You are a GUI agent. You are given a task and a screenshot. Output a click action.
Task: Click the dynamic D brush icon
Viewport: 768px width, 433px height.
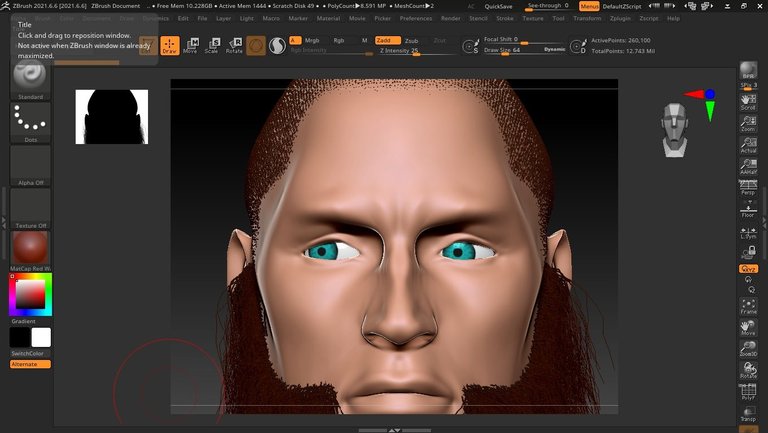tap(578, 46)
